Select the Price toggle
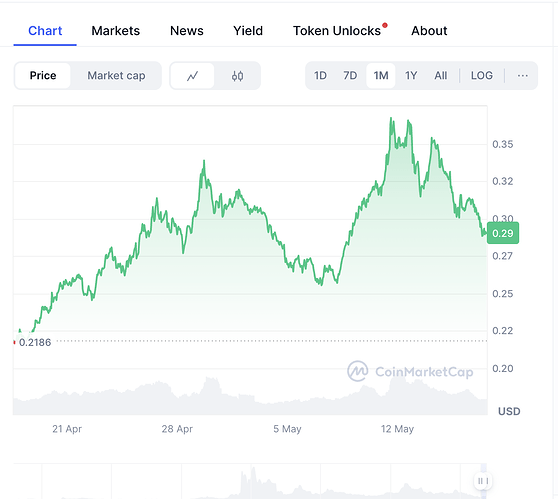558x499 pixels. [43, 76]
